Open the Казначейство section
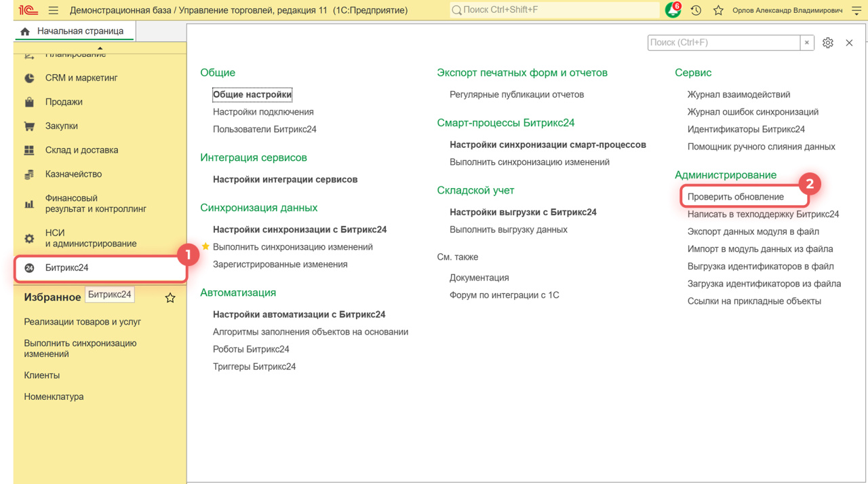 (73, 174)
